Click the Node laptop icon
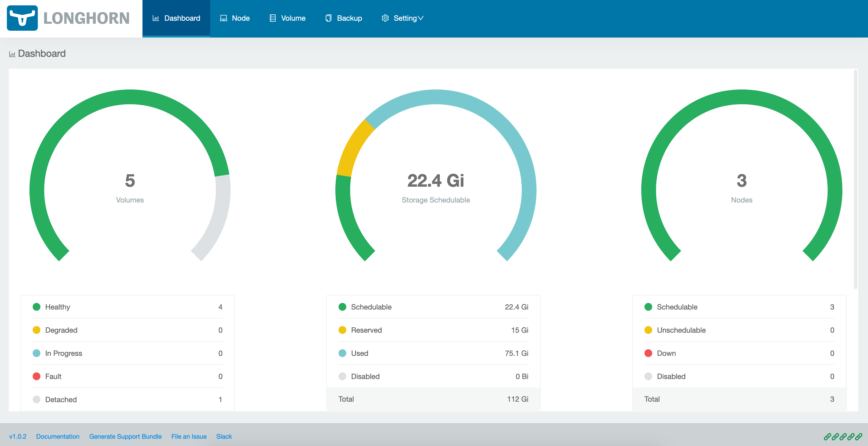The image size is (868, 446). (x=223, y=18)
